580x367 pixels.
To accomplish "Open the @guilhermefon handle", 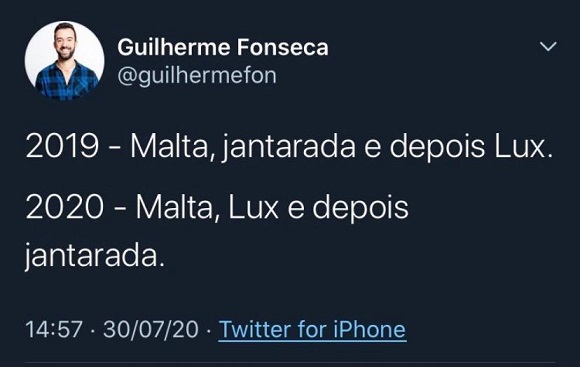I will click(x=197, y=76).
